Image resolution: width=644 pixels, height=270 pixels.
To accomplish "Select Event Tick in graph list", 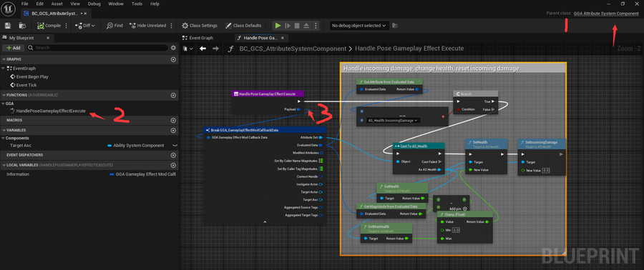I will tap(26, 85).
